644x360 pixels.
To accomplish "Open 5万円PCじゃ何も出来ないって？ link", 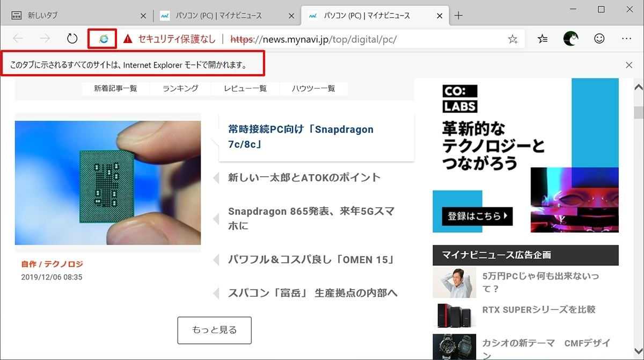I will (540, 283).
